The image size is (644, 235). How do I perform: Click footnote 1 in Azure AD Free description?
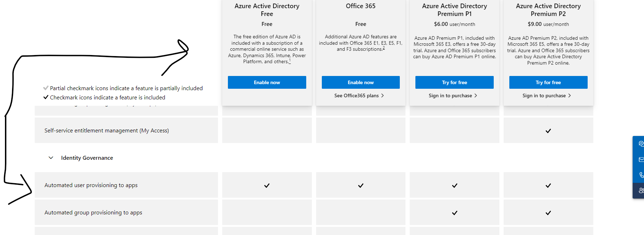coord(290,61)
